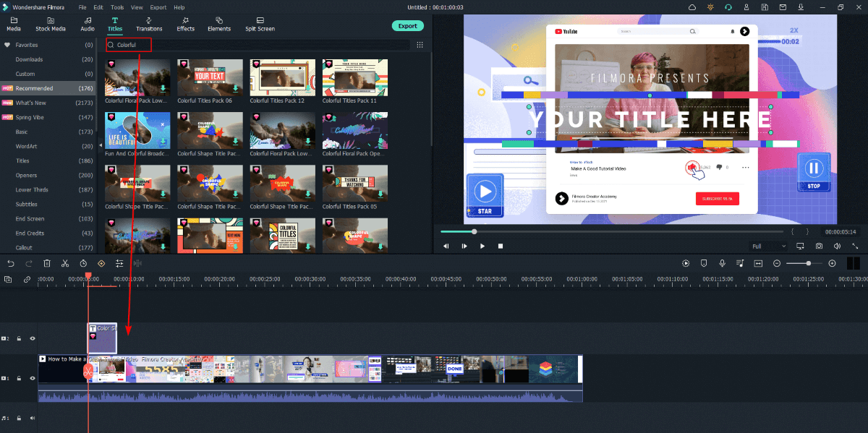Screen dimensions: 868x433
Task: Delete the selected clip with trash icon
Action: coord(47,264)
